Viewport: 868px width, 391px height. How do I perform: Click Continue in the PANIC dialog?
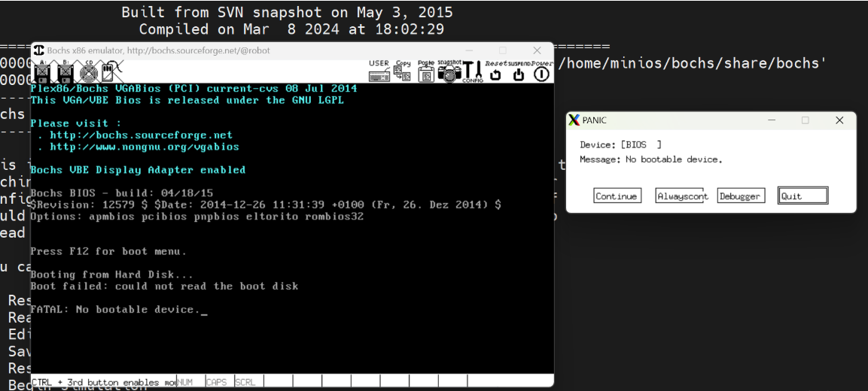[617, 195]
